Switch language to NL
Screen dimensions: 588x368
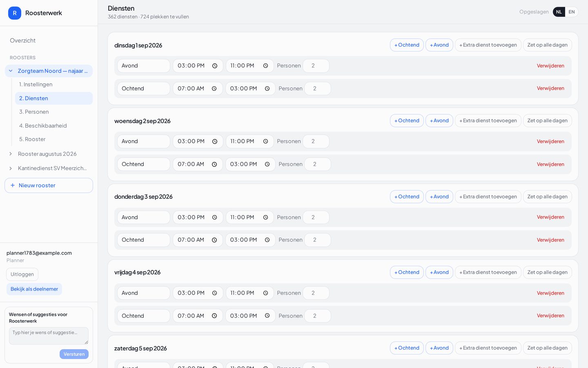[559, 12]
